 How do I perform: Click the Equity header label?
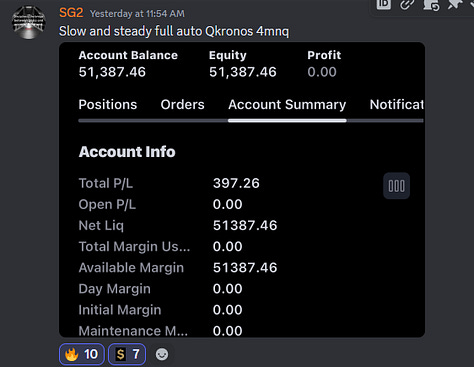tap(228, 55)
